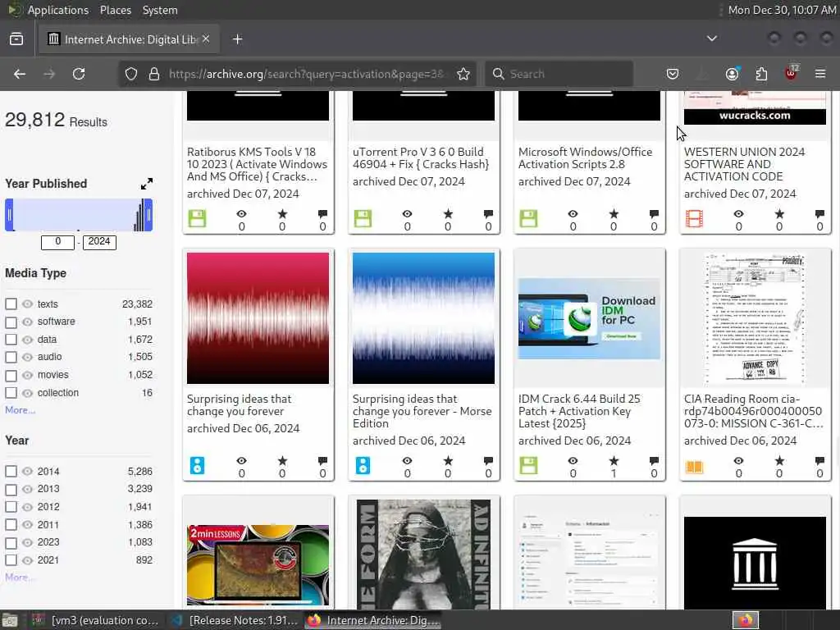Click left handle of year range slider
Screen dimensions: 840x630
click(9, 215)
